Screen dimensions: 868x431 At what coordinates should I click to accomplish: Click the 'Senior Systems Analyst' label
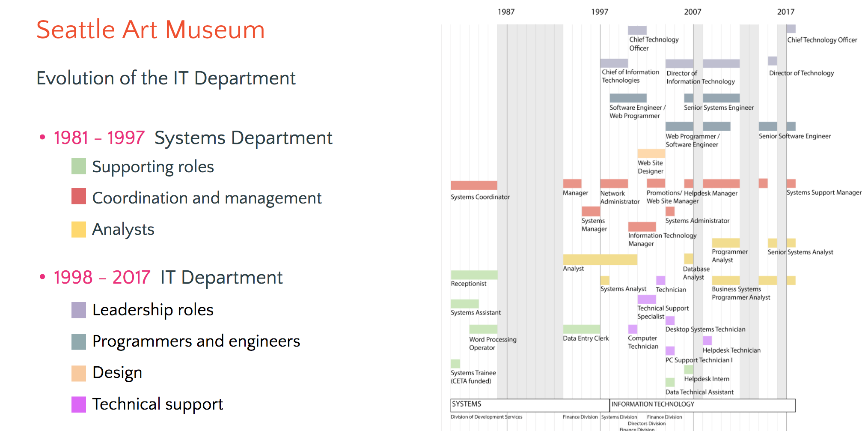tap(800, 252)
